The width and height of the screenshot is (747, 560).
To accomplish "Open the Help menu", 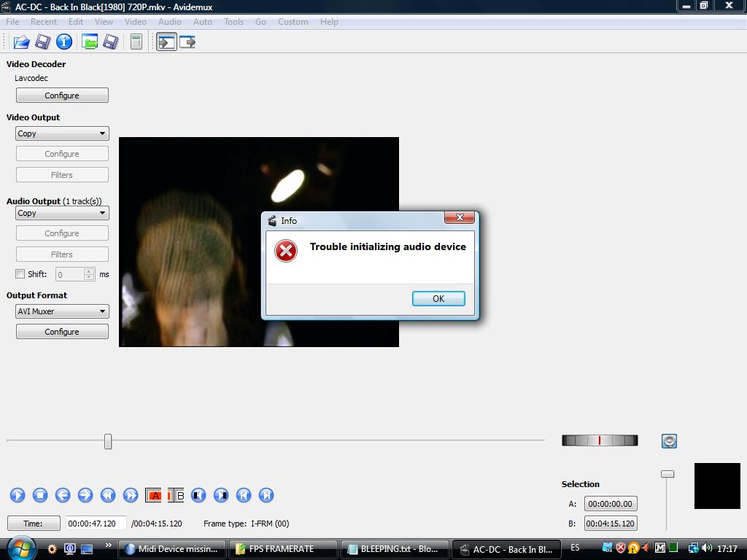I will pyautogui.click(x=329, y=22).
